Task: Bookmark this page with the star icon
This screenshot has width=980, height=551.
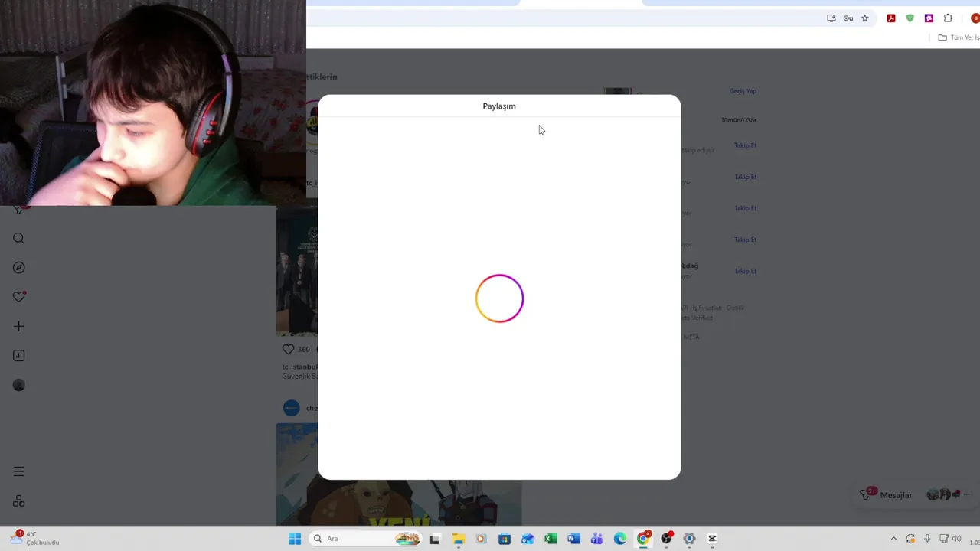Action: 865,18
